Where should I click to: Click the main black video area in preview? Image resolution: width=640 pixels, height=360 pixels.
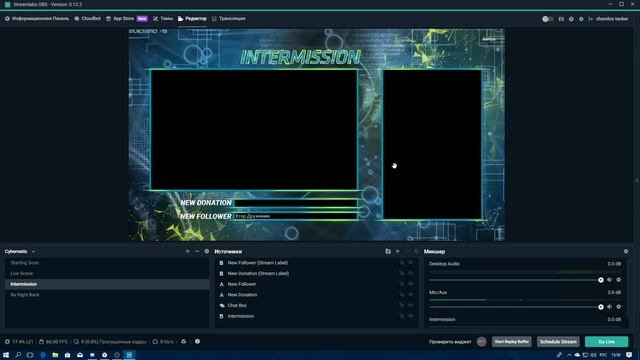(x=254, y=130)
